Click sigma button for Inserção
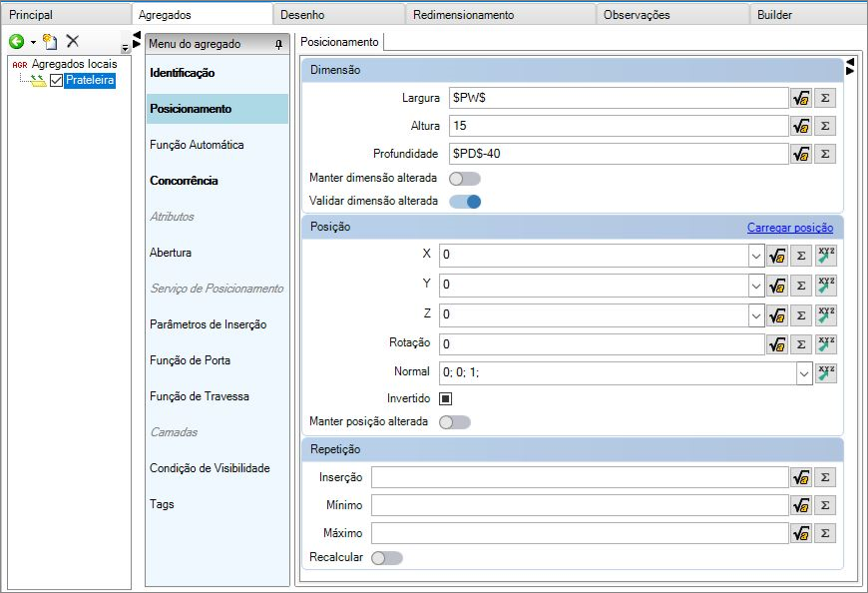The width and height of the screenshot is (868, 593). click(x=825, y=477)
